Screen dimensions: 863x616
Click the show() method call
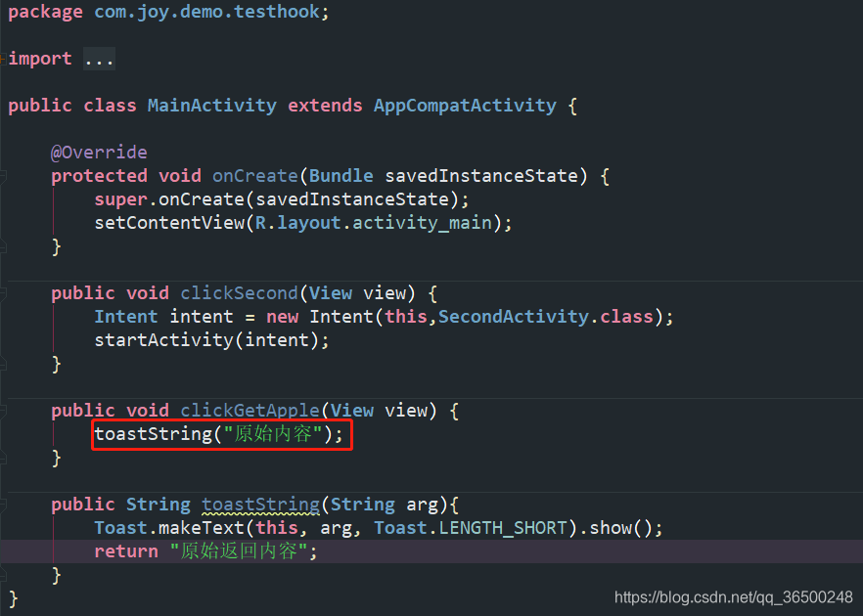tap(621, 528)
